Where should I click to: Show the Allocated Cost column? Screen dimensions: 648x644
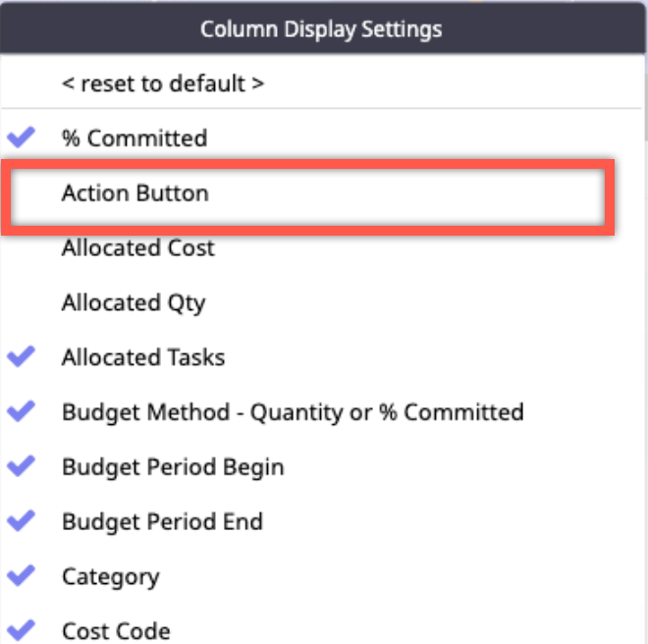137,248
